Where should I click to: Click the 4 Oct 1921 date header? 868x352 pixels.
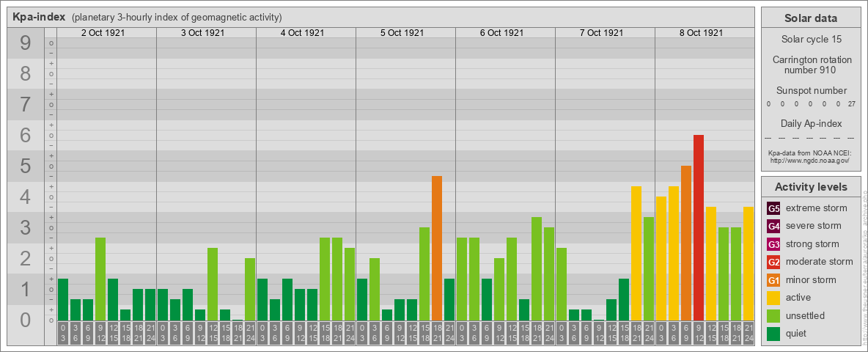(x=302, y=33)
